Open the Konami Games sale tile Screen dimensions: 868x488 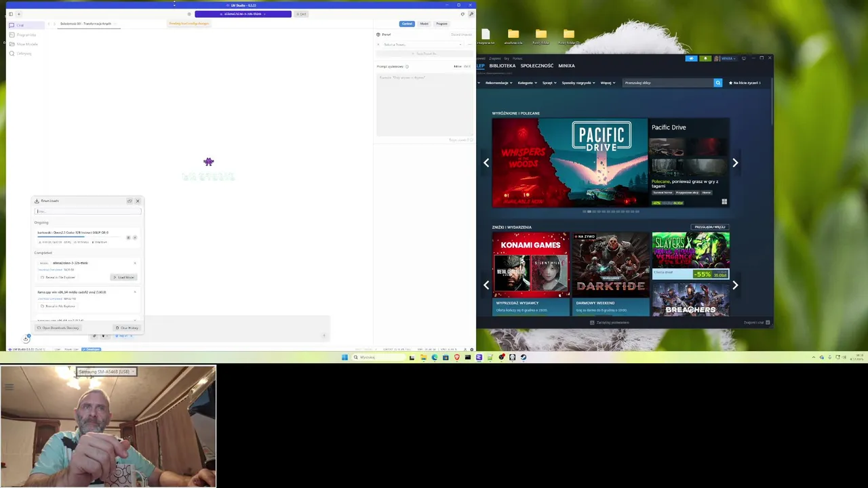(x=531, y=274)
